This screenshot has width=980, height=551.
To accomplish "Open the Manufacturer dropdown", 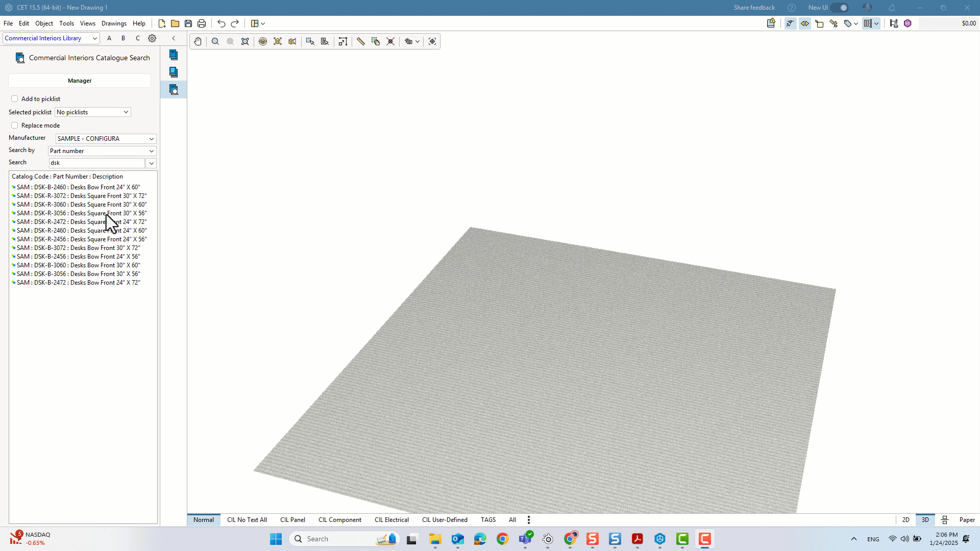I will point(106,139).
